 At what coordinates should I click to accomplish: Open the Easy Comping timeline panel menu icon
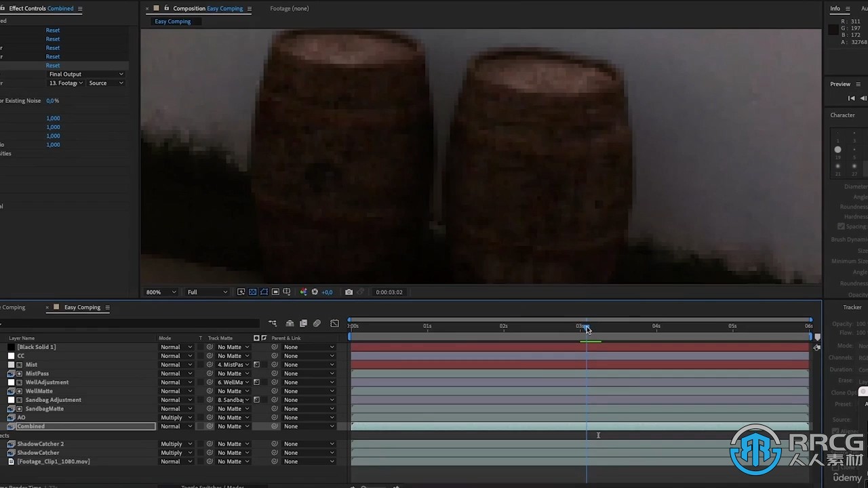pyautogui.click(x=107, y=307)
